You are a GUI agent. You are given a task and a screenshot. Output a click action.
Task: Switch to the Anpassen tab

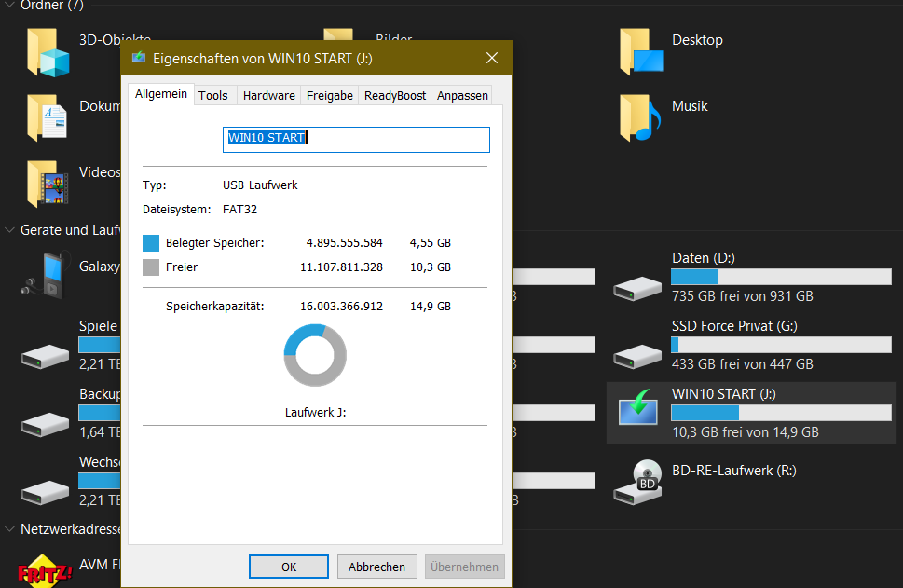coord(462,96)
